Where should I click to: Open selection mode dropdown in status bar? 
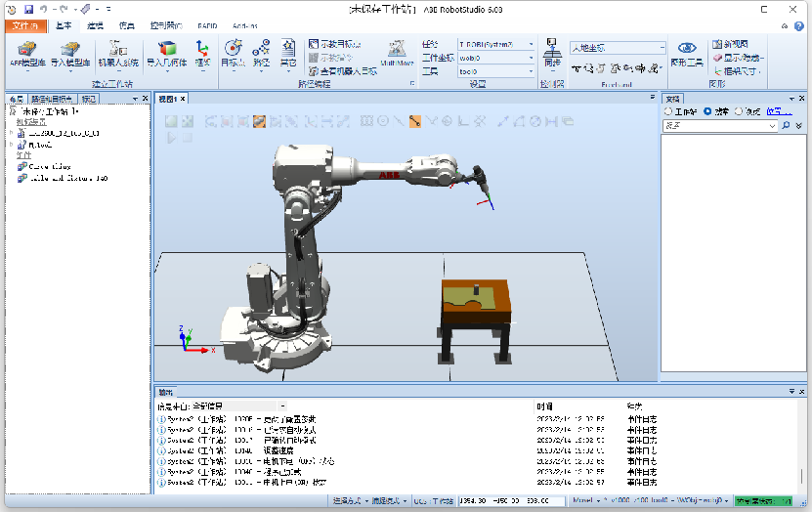click(x=350, y=500)
